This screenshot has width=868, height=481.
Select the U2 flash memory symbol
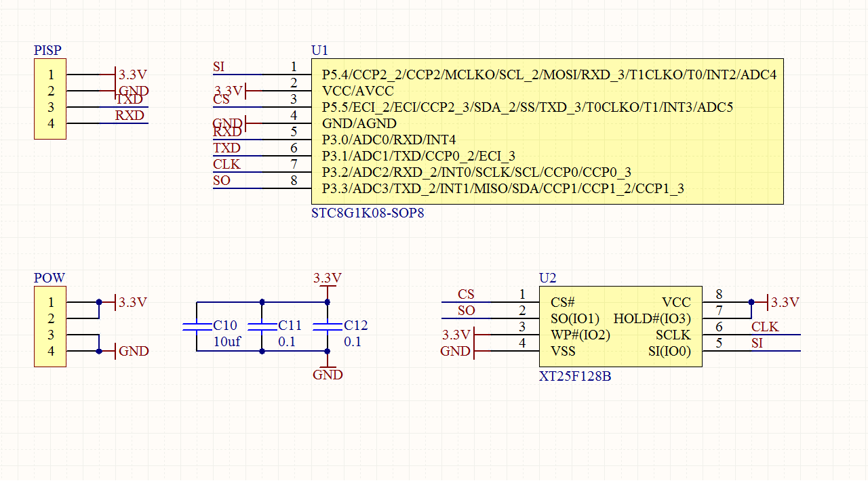pyautogui.click(x=620, y=325)
